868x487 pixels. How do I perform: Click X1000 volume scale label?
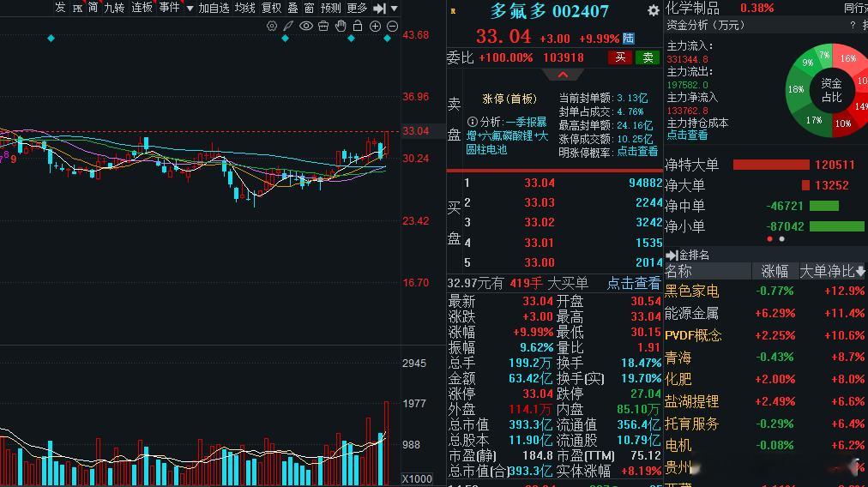coord(417,479)
